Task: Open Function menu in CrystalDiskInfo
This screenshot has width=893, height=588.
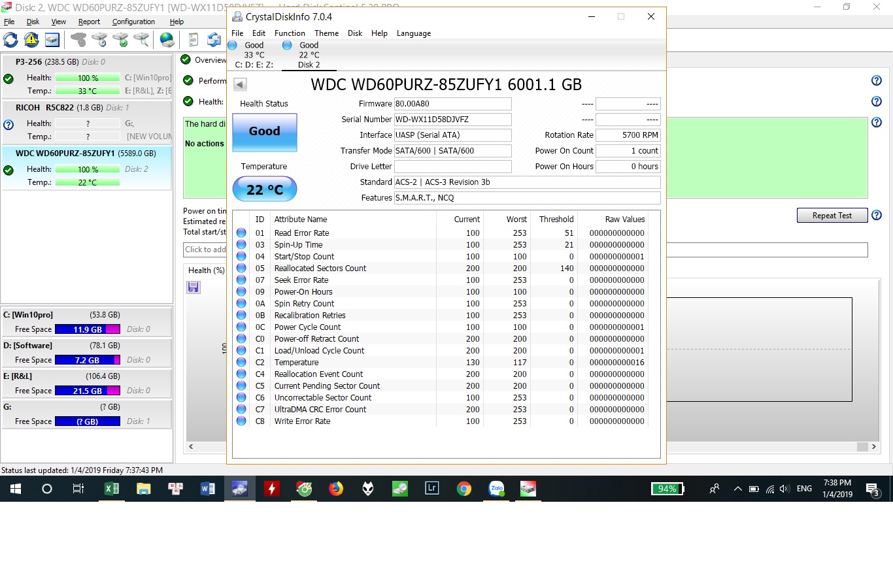Action: point(290,33)
